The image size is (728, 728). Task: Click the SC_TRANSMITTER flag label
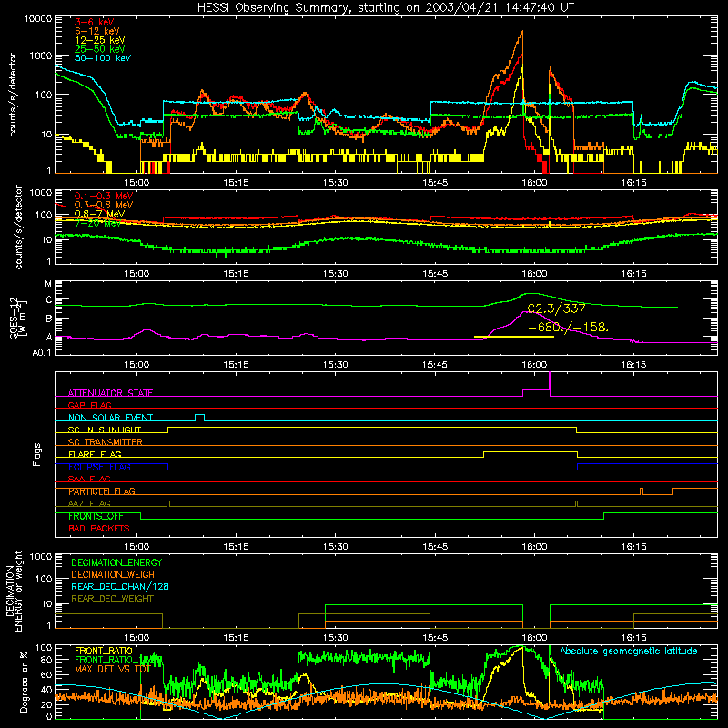pos(106,442)
